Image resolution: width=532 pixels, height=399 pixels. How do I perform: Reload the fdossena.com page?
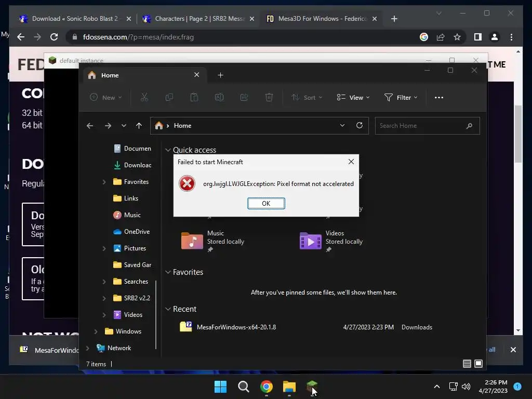click(x=54, y=37)
